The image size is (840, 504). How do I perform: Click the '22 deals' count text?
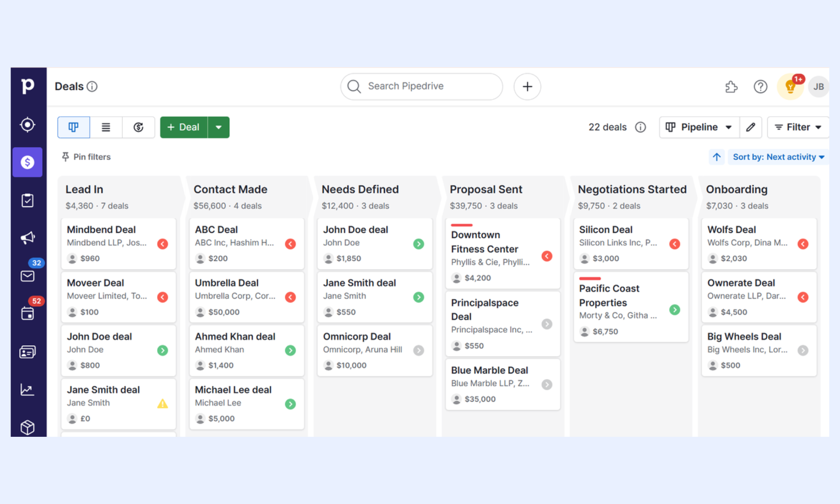(607, 127)
